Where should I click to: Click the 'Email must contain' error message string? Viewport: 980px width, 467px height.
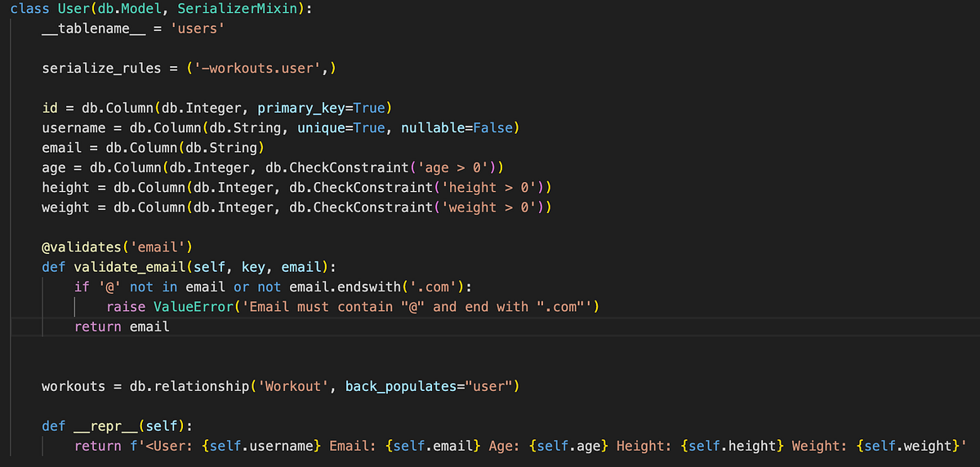pyautogui.click(x=416, y=306)
